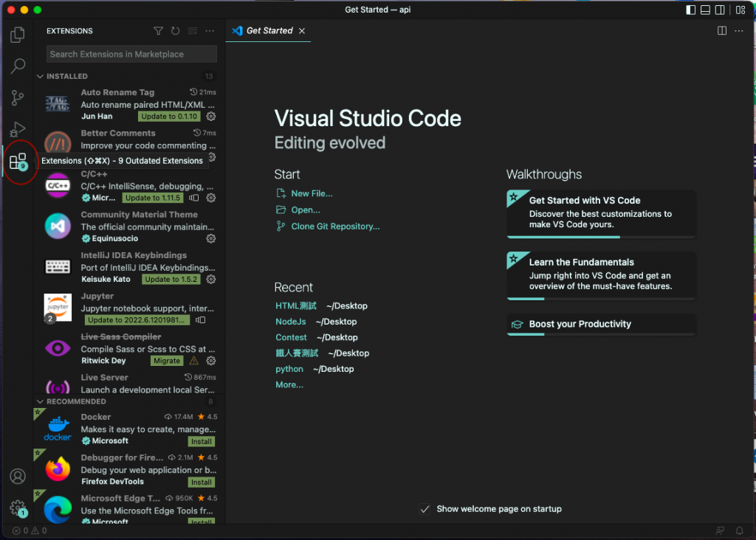Screen dimensions: 756x540
Task: Click the Filter Extensions funnel icon
Action: coord(158,31)
